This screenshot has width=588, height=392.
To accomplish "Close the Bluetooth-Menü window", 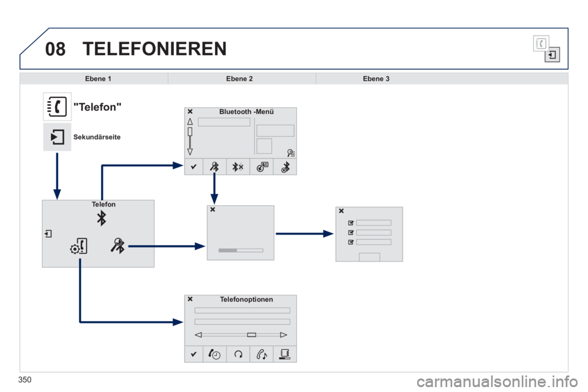I will (190, 111).
